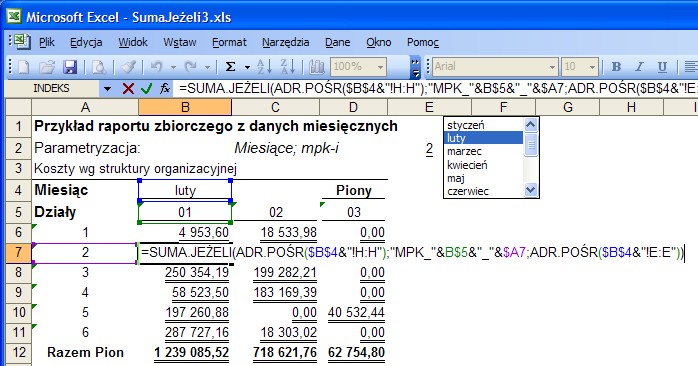
Task: Open the Wstaw menu
Action: pos(179,42)
